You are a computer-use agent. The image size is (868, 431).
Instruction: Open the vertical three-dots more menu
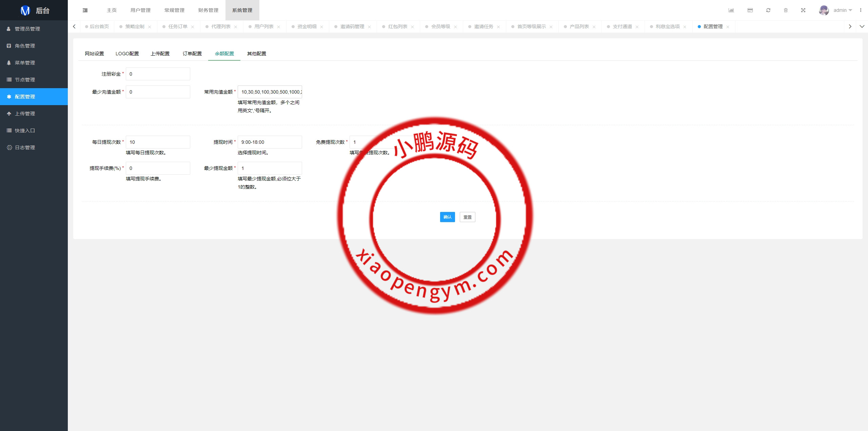[861, 10]
